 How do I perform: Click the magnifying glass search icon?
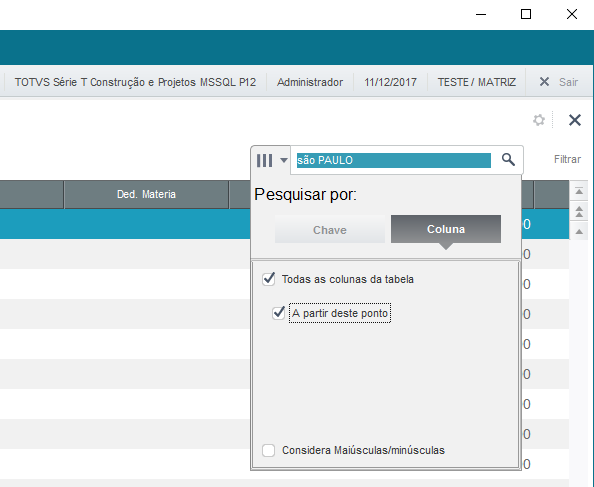[x=508, y=159]
